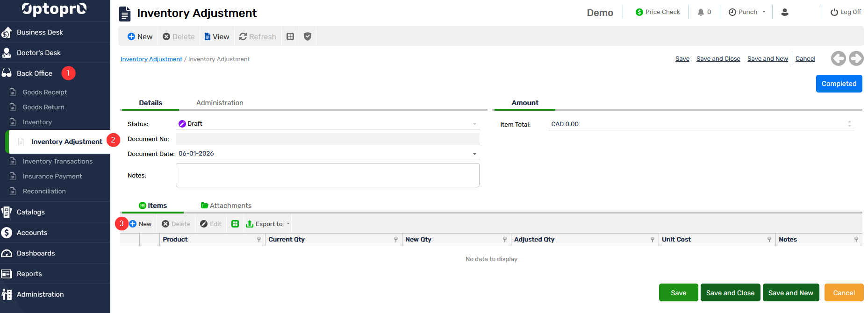Screen dimensions: 868x313
Task: Expand the Punch dropdown menu
Action: click(x=764, y=12)
